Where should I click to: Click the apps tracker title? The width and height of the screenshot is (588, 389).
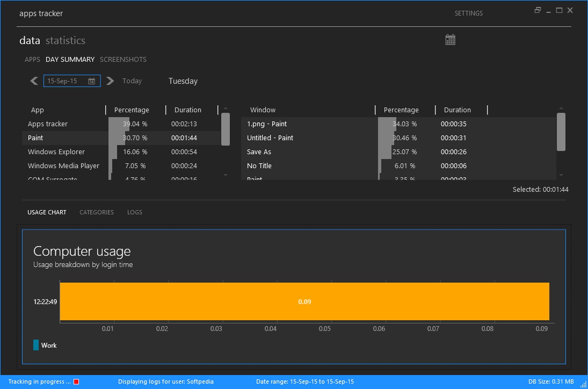[41, 13]
